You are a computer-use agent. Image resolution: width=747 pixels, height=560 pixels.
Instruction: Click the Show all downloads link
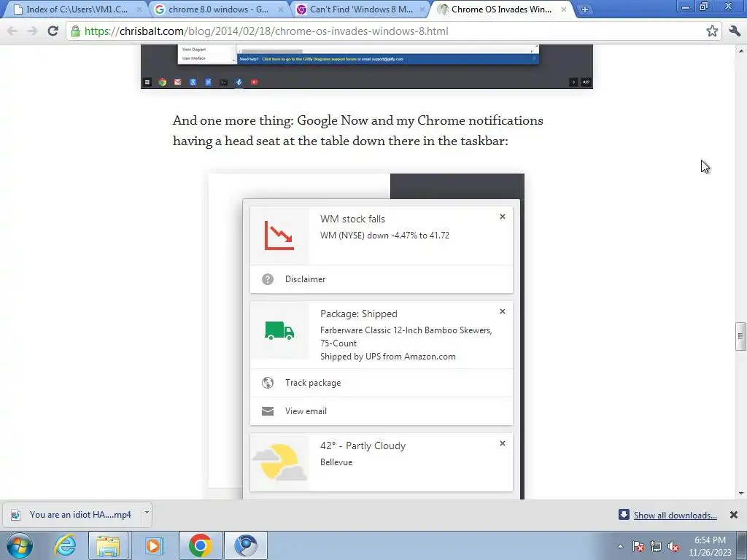click(x=675, y=516)
